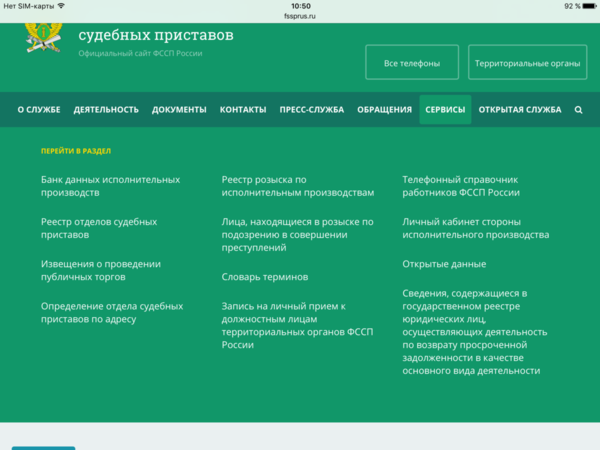The width and height of the screenshot is (600, 450).
Task: Open the ОБРАЩЕНИЯ menu
Action: (385, 110)
